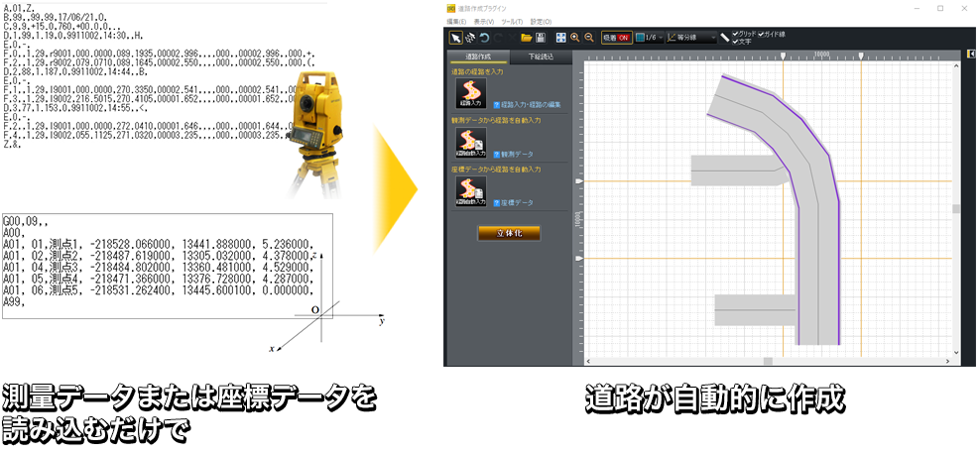Open the 等分線 dropdown
980x454 pixels.
tap(691, 38)
